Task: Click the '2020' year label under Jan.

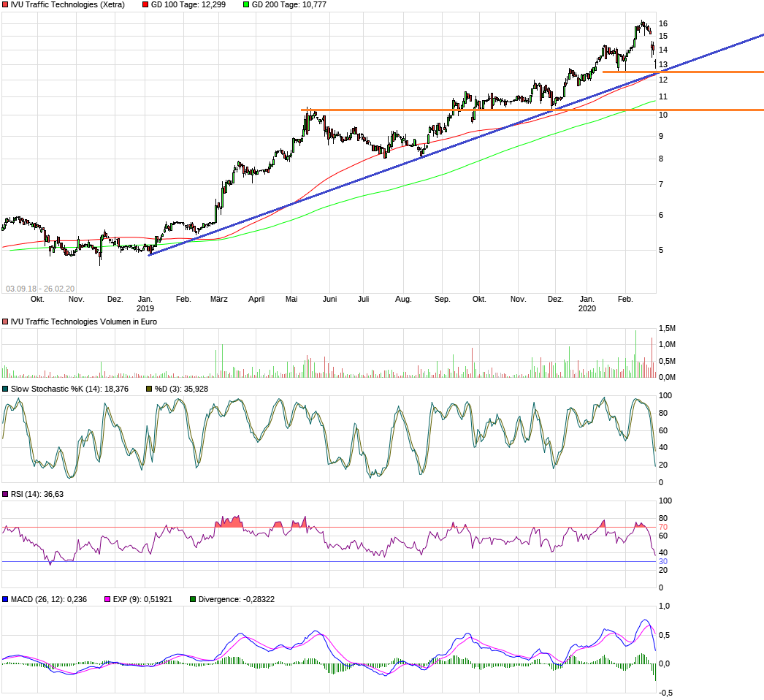Action: (x=587, y=308)
